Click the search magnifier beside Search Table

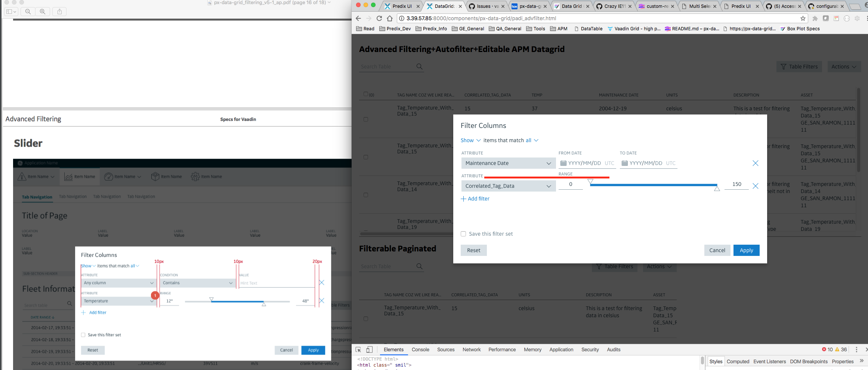point(419,66)
